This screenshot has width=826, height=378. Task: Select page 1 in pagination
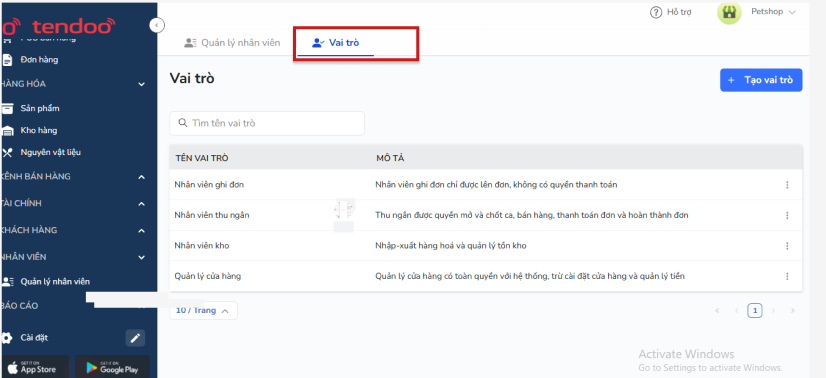[x=755, y=311]
